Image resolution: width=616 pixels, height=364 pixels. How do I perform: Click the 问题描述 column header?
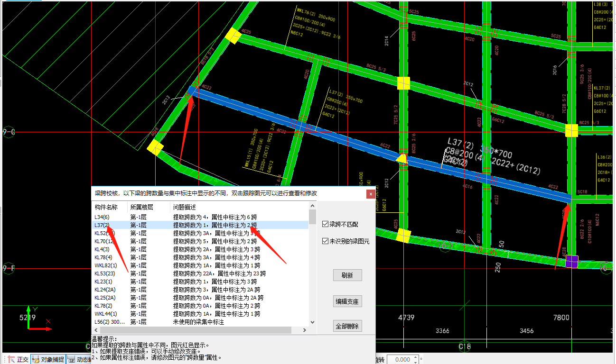(x=239, y=207)
